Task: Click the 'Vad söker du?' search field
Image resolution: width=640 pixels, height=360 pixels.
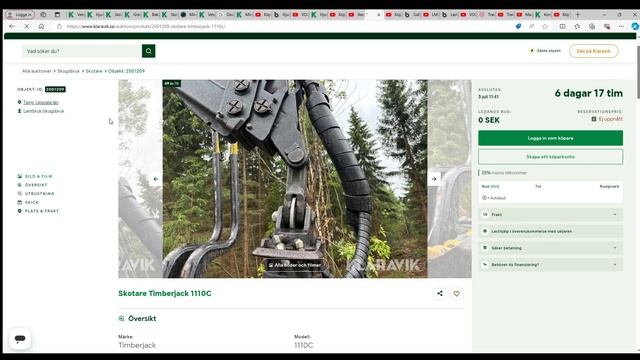Action: pos(82,51)
